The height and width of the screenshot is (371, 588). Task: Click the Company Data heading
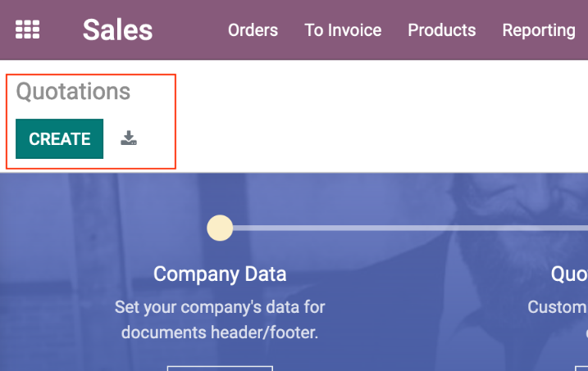(220, 274)
